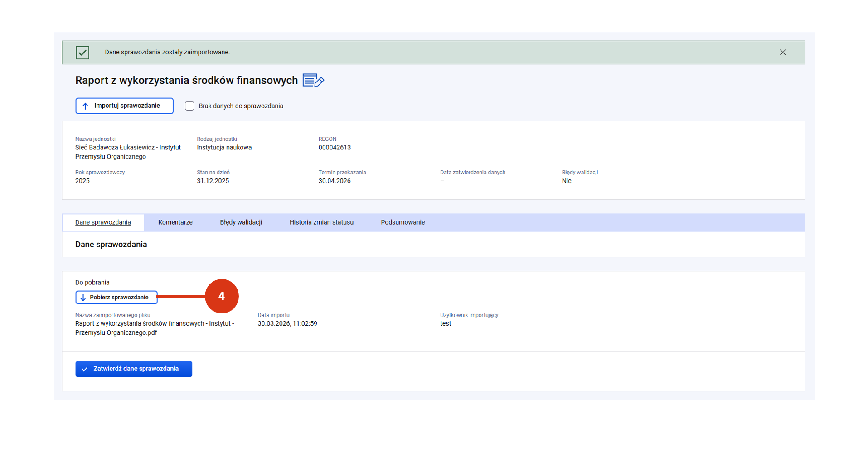Switch to the Błędy walidacji tab

click(241, 222)
